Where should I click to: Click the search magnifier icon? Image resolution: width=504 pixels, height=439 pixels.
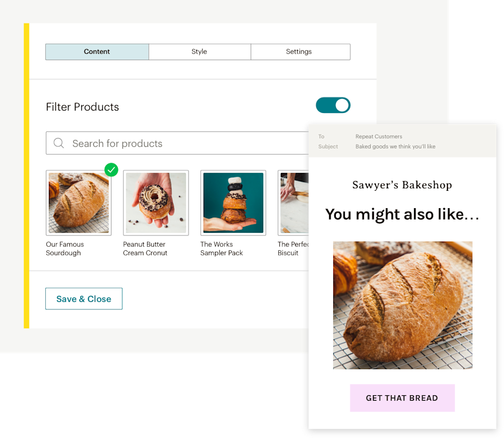click(x=59, y=143)
